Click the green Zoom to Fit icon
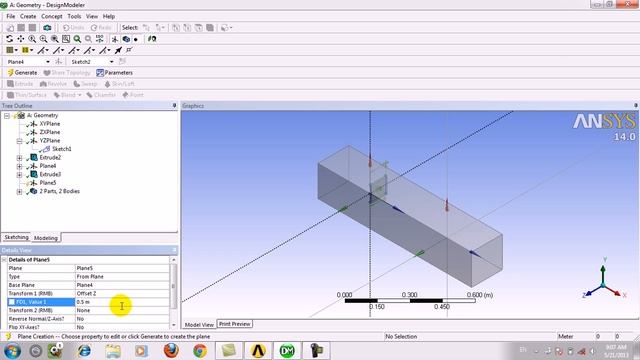640x360 pixels. click(x=77, y=39)
